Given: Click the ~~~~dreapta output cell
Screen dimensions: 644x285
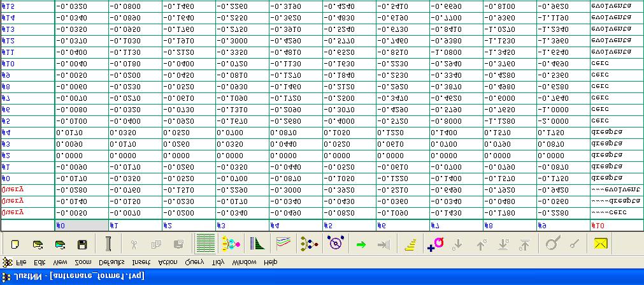Looking at the screenshot, I should click(x=617, y=201).
